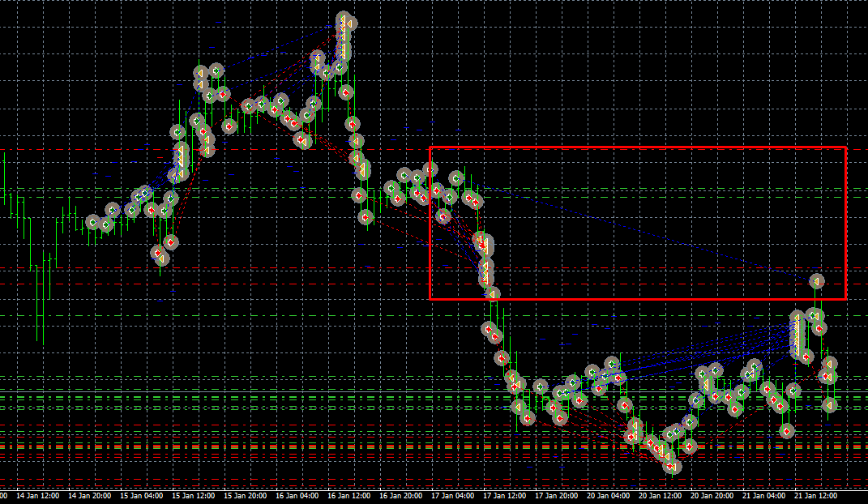Click the lone red marker below 21 Jan 12:00 low

tap(787, 430)
